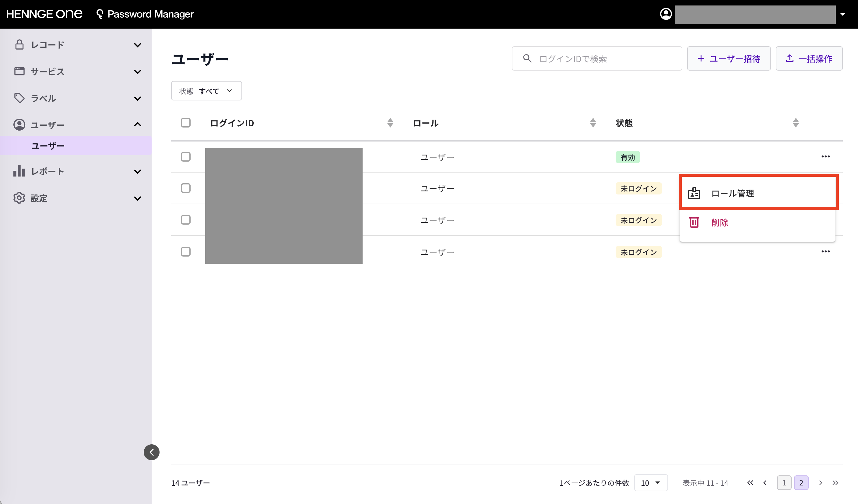Screen dimensions: 858x504
Task: Go to page 1
Action: (x=784, y=483)
